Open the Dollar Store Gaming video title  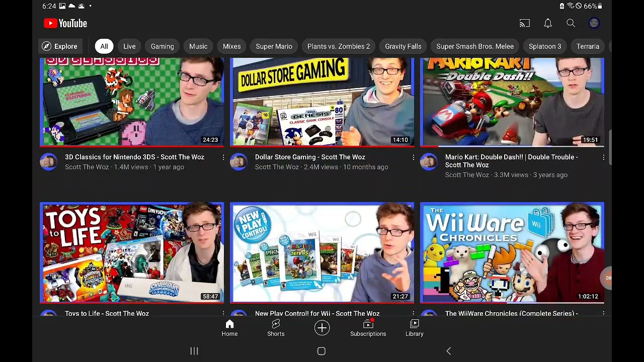pyautogui.click(x=310, y=157)
